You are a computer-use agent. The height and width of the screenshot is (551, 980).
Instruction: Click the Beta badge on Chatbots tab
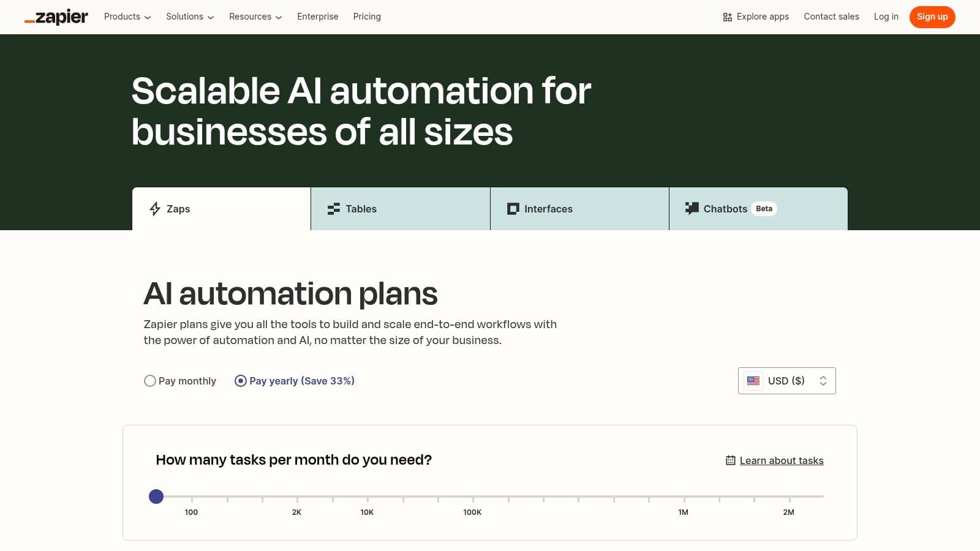coord(764,209)
